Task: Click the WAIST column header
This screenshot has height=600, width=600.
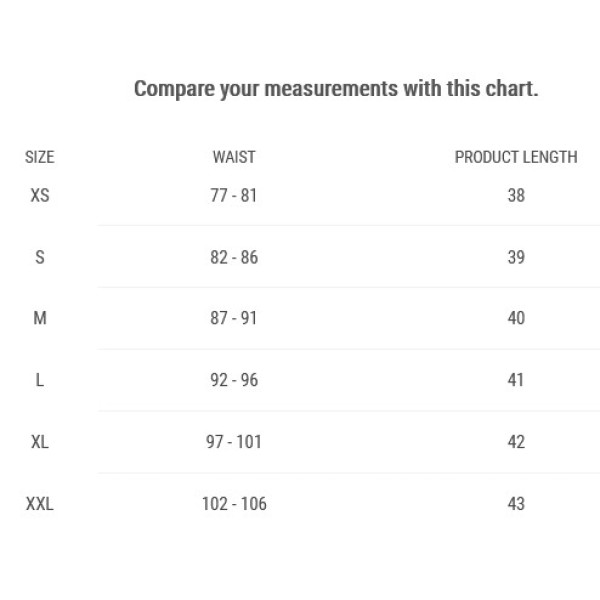Action: [x=234, y=157]
